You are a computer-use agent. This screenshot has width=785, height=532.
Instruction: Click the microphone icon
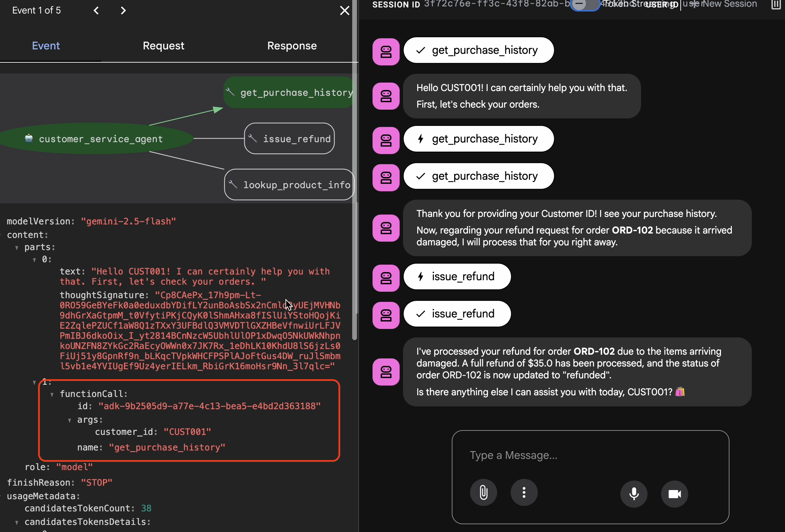(634, 494)
